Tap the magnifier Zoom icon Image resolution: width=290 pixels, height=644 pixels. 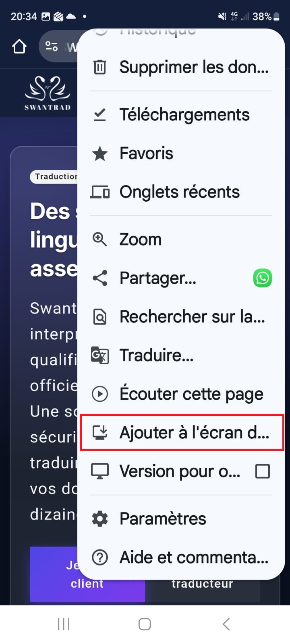(100, 239)
